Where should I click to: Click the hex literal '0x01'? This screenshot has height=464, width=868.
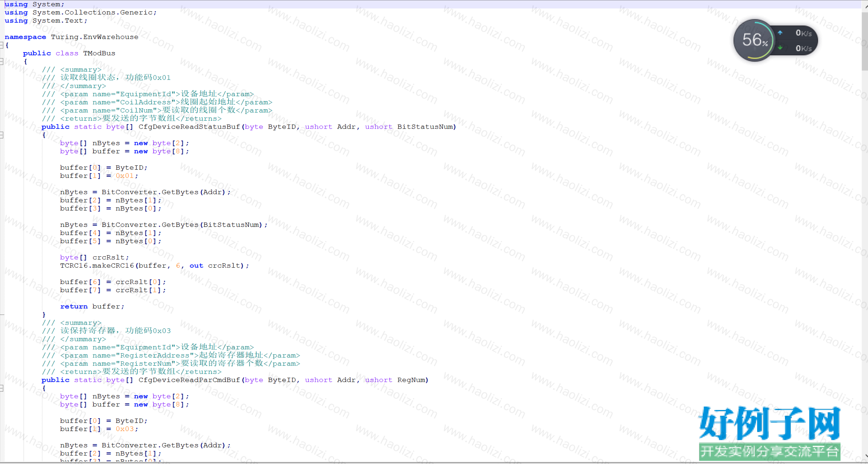[x=125, y=176]
